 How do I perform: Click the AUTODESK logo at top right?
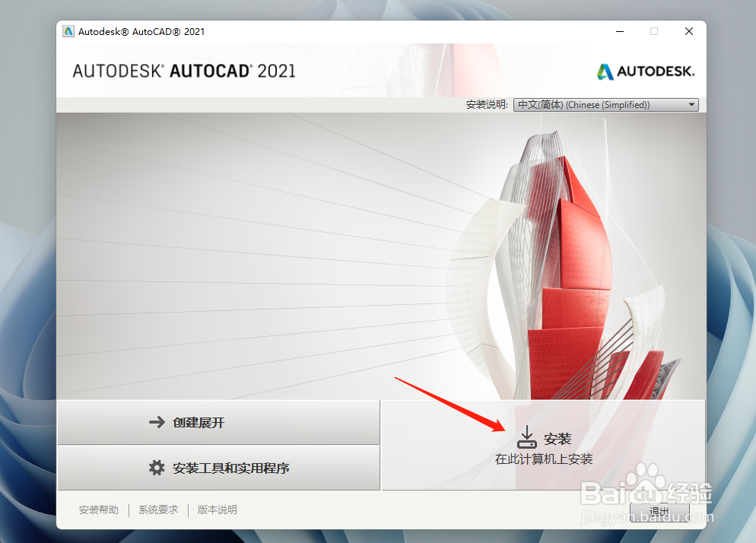coord(645,71)
